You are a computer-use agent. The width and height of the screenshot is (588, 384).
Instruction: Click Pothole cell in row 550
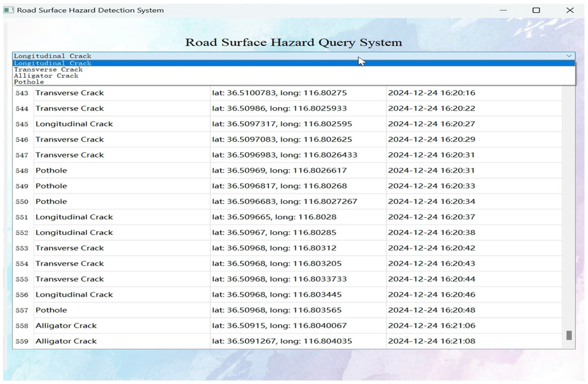(122, 201)
